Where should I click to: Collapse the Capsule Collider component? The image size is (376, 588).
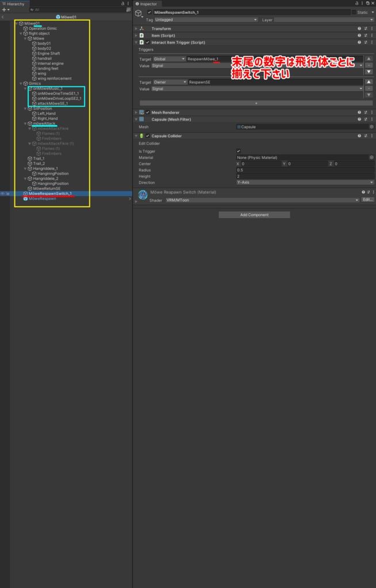pos(136,136)
